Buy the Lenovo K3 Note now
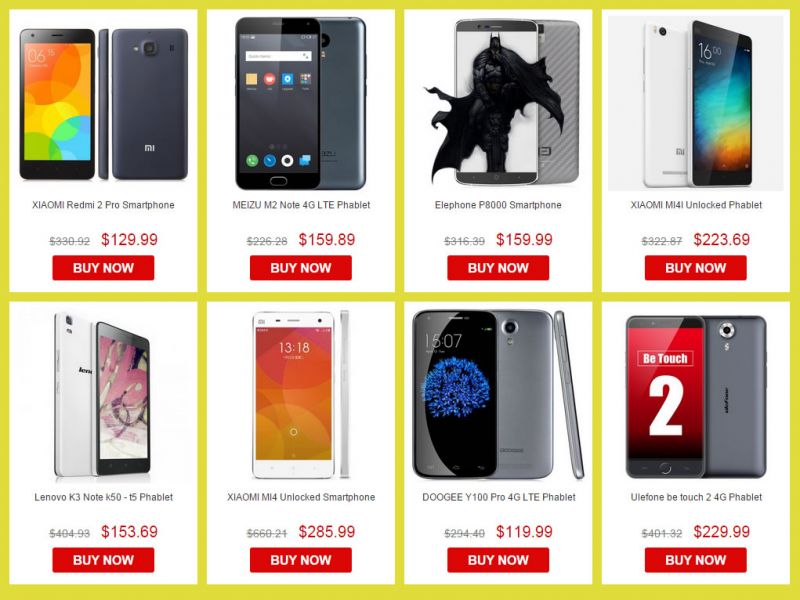 pyautogui.click(x=103, y=560)
